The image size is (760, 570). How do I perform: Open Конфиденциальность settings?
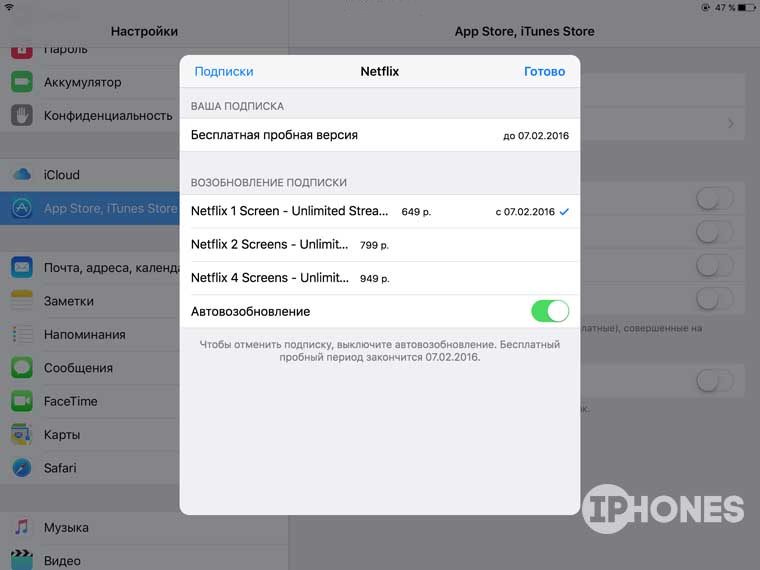[90, 115]
